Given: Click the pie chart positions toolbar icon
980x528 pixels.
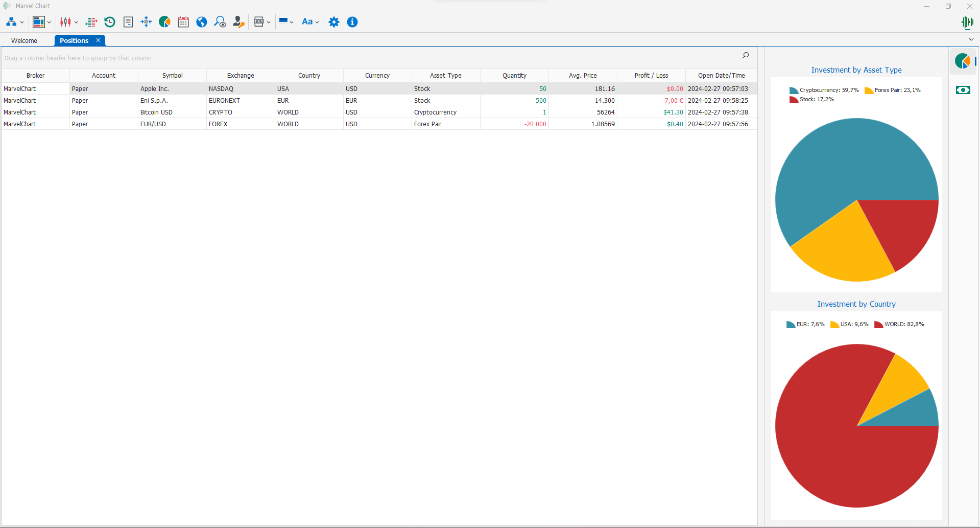Looking at the screenshot, I should [164, 22].
